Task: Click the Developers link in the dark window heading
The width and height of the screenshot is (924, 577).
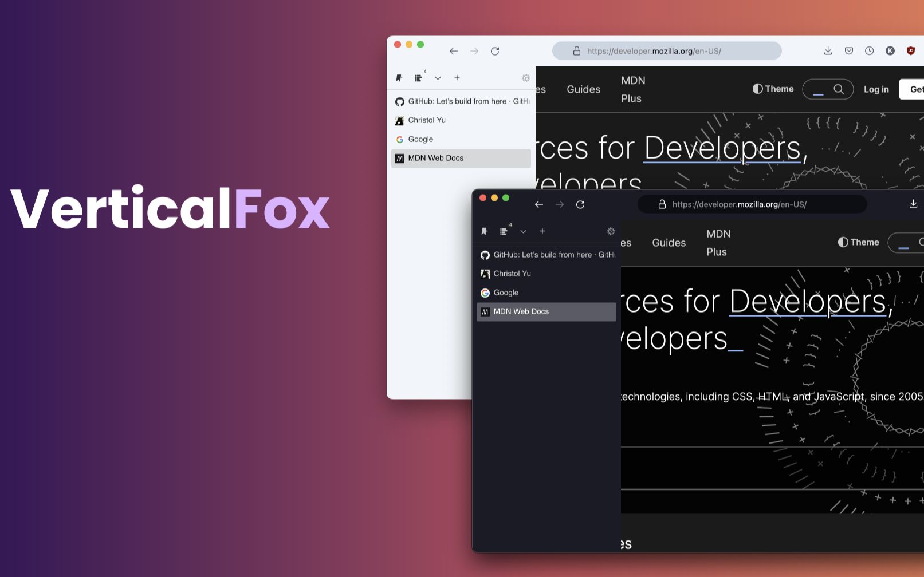Action: pyautogui.click(x=808, y=301)
